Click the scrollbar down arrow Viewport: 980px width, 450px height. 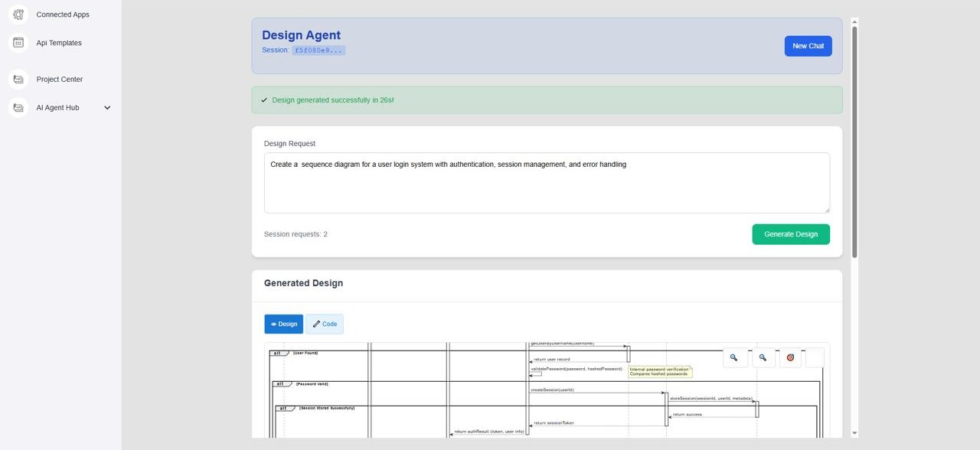[854, 433]
